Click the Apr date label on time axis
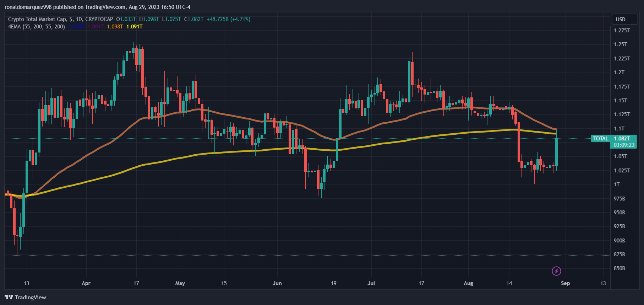The width and height of the screenshot is (644, 305). tap(86, 283)
